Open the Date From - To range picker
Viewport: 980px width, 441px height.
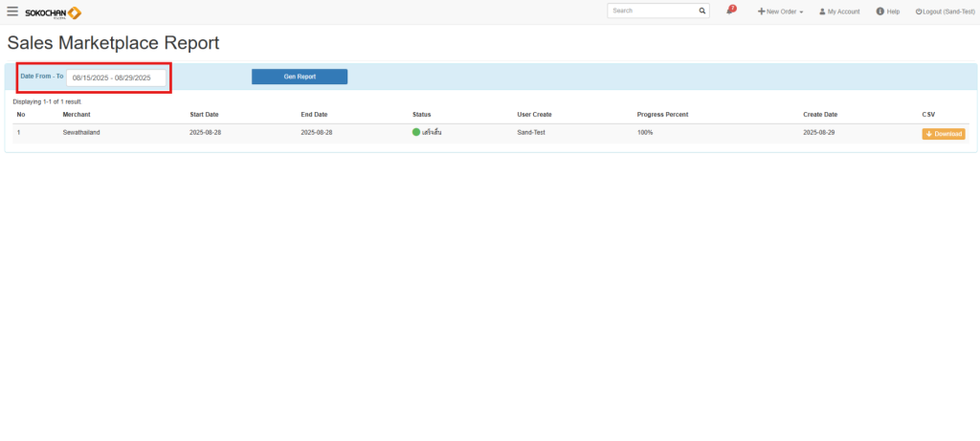point(116,77)
